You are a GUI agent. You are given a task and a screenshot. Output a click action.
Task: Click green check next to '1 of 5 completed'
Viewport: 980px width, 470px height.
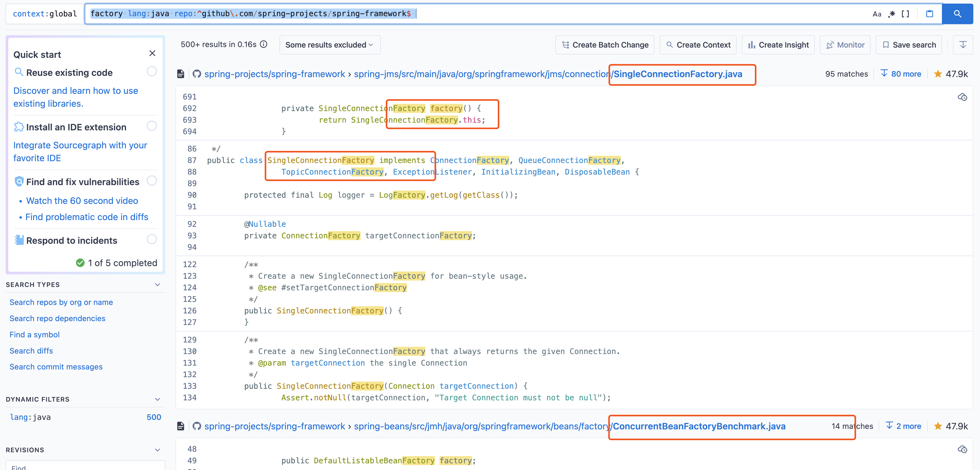(x=80, y=263)
